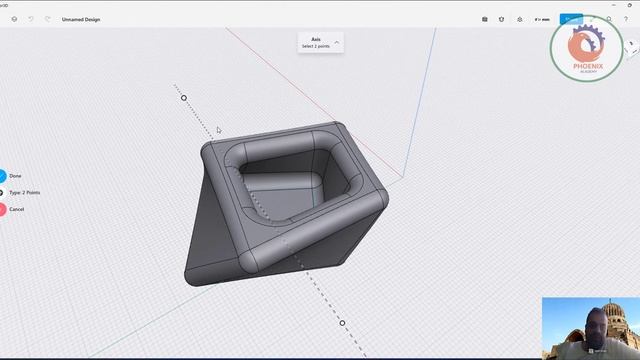Confirm the axis with the blue Done button
The width and height of the screenshot is (640, 360).
click(2, 176)
